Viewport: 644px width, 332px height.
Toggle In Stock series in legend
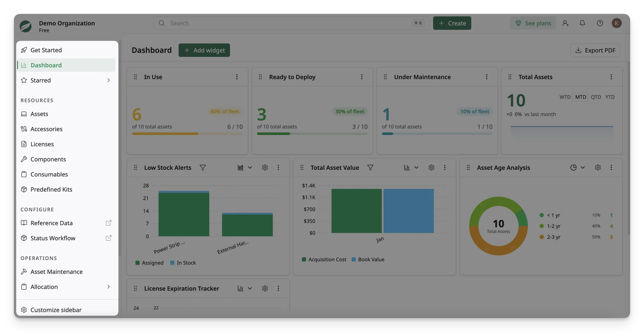[183, 263]
